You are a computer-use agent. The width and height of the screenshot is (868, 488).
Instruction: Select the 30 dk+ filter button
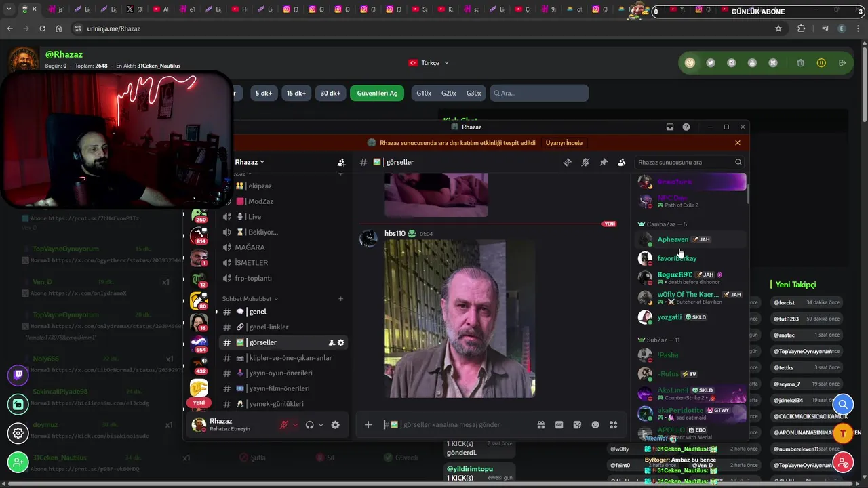(x=330, y=93)
